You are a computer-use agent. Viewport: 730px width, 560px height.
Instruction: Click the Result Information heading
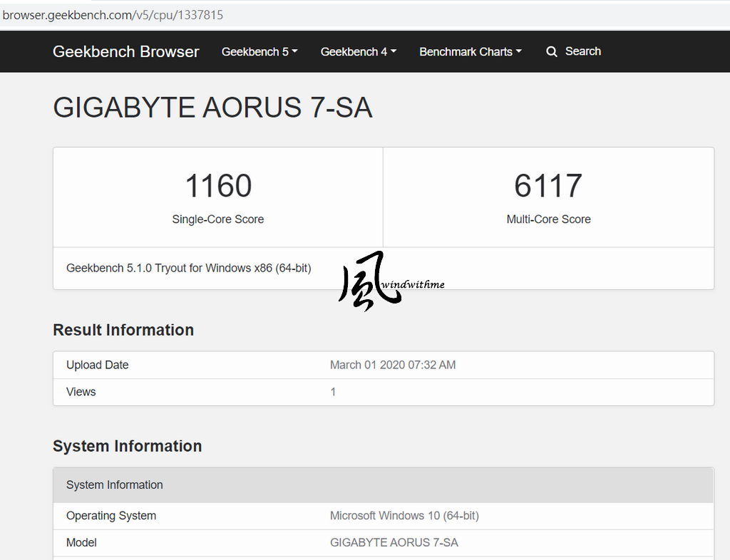[x=123, y=330]
